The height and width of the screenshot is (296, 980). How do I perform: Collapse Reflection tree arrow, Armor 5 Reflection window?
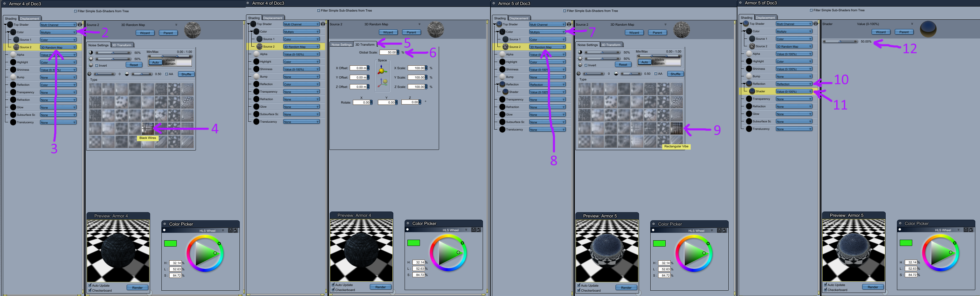[744, 84]
